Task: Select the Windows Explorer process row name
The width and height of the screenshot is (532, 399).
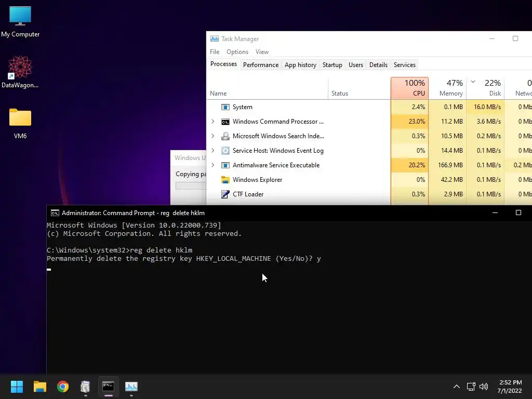Action: point(257,180)
